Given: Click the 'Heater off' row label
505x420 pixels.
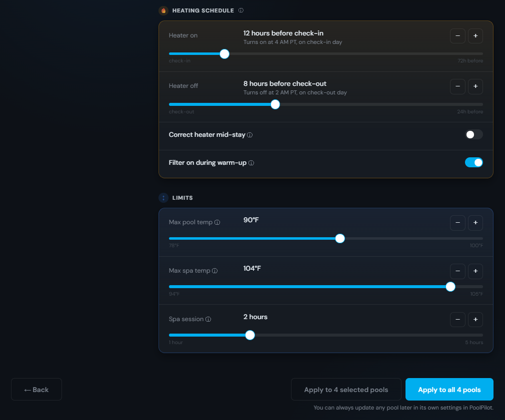Looking at the screenshot, I should (183, 86).
